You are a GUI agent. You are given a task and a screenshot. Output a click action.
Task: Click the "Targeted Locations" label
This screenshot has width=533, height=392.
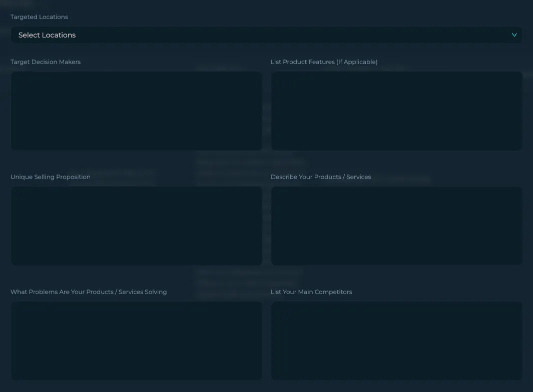(x=39, y=17)
